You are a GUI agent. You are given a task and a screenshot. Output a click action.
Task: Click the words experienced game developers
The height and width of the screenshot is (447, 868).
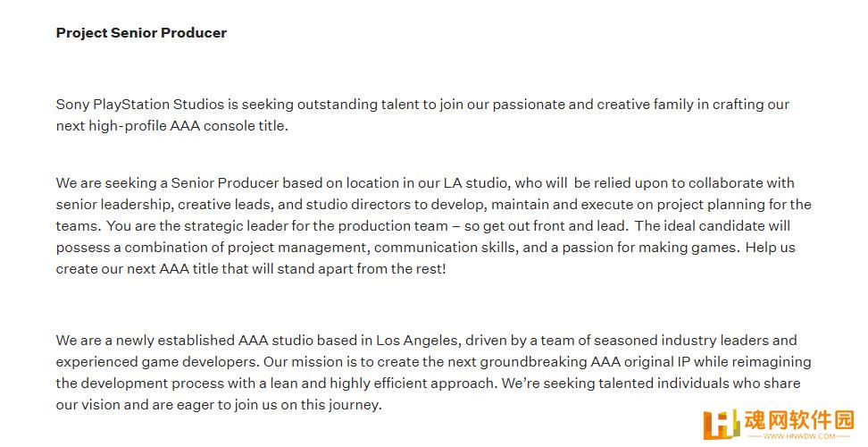[157, 362]
